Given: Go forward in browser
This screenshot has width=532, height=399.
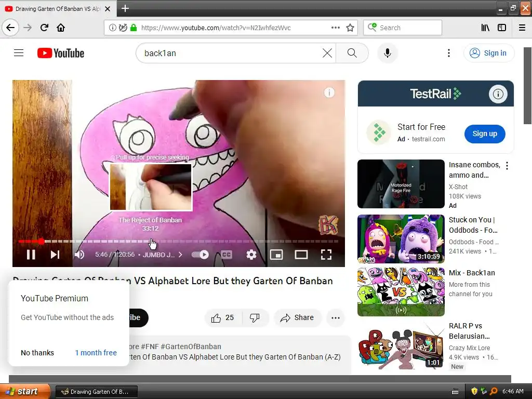Looking at the screenshot, I should tap(28, 28).
